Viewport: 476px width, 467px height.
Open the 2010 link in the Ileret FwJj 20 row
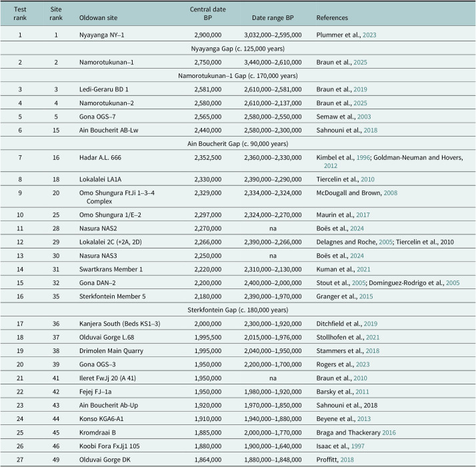(361, 378)
